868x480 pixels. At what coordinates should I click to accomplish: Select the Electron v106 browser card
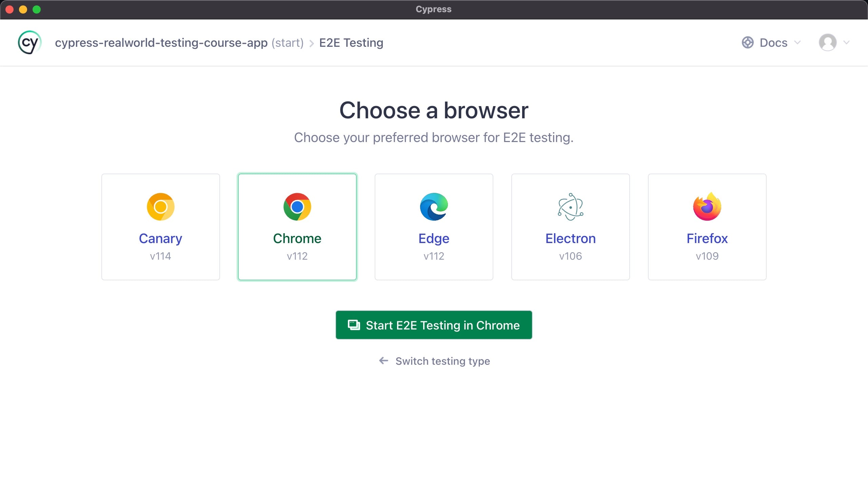(570, 227)
